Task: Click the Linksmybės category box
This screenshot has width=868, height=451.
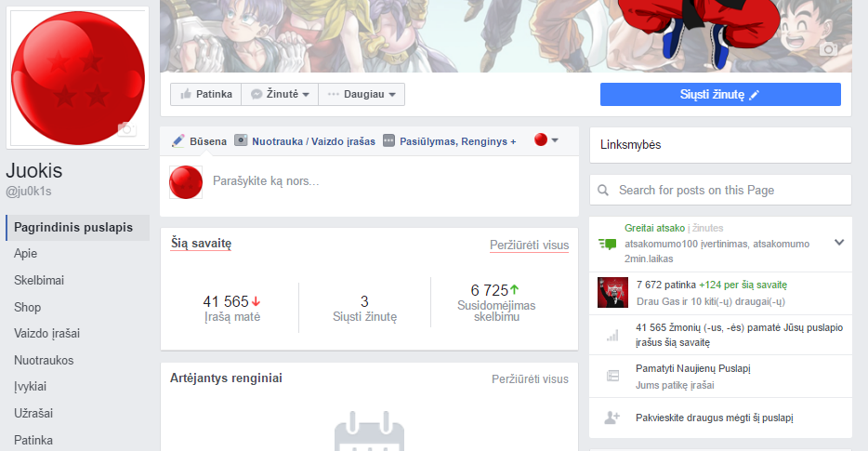Action: click(x=720, y=145)
